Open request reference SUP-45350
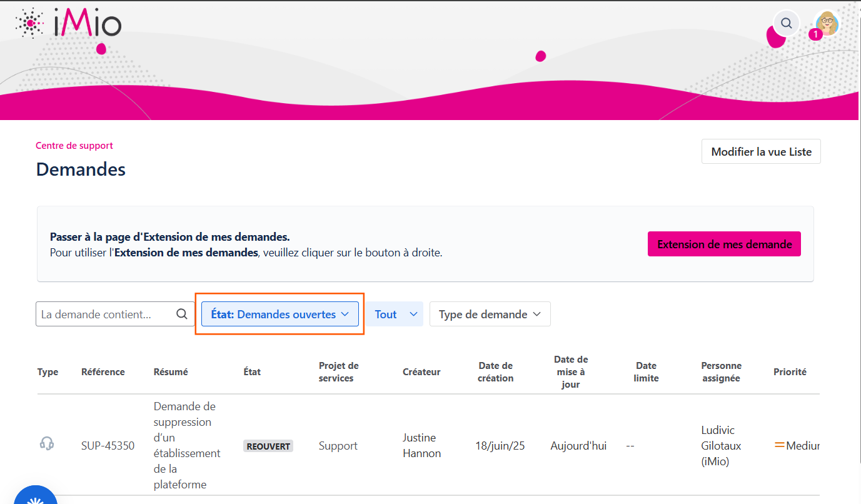861x504 pixels. point(108,446)
